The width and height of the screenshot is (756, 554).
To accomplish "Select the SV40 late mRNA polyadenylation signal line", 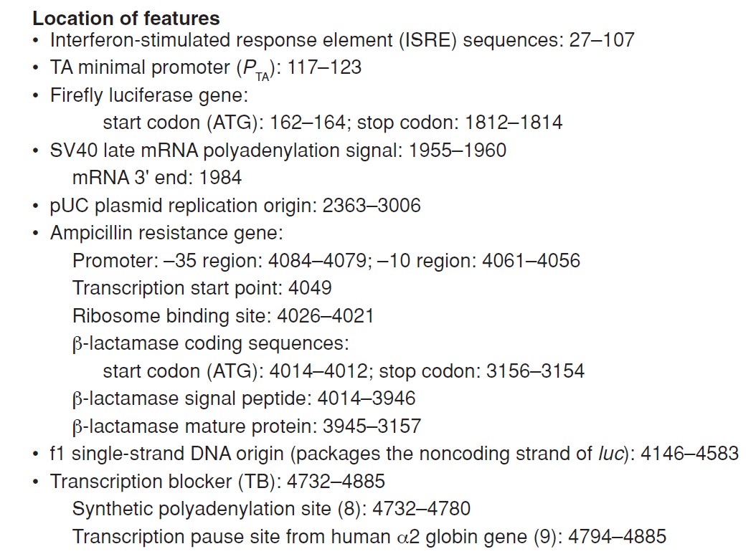I will click(278, 151).
